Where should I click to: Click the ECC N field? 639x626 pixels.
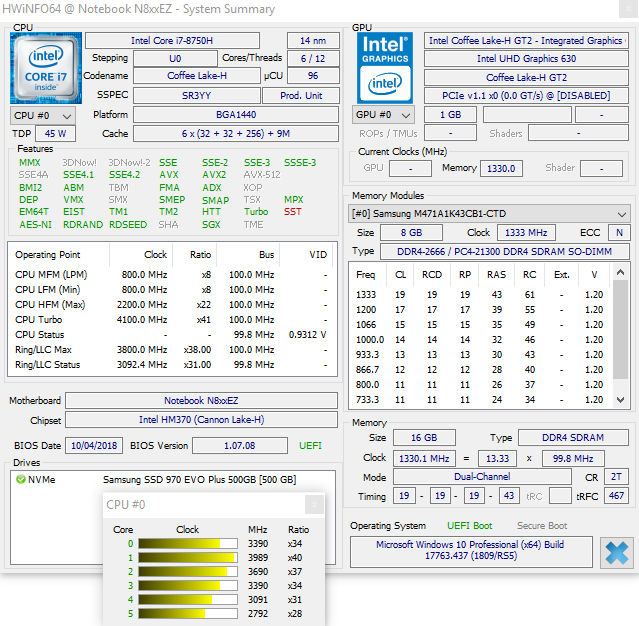[x=619, y=233]
